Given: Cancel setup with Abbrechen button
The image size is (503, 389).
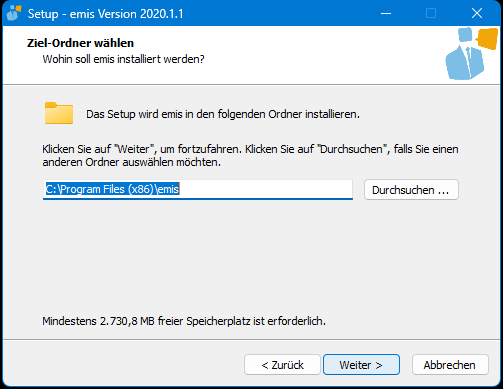Looking at the screenshot, I should (x=450, y=365).
